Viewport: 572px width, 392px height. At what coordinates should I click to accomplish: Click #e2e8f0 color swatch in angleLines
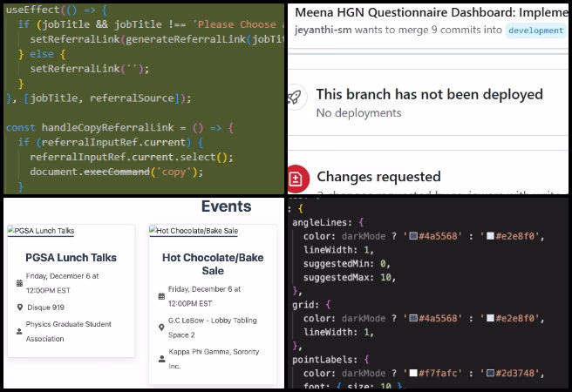[490, 236]
